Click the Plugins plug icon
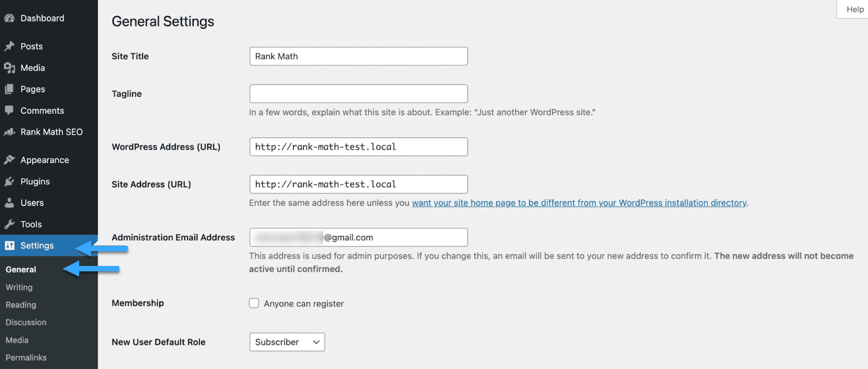Viewport: 868px width, 369px height. point(9,181)
